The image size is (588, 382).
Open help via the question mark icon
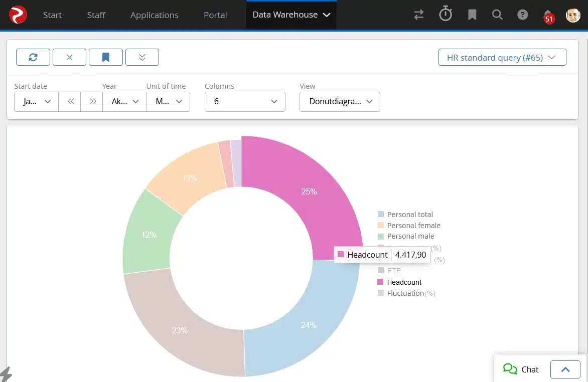pyautogui.click(x=523, y=15)
